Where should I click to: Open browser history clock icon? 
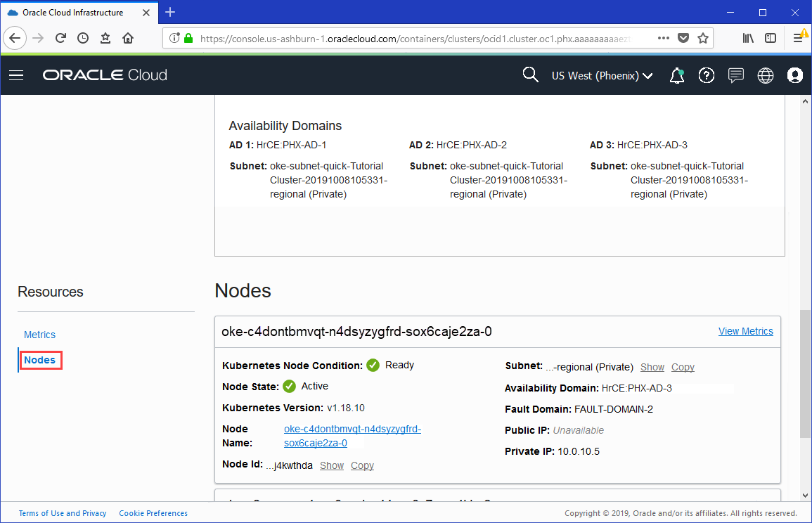[83, 38]
